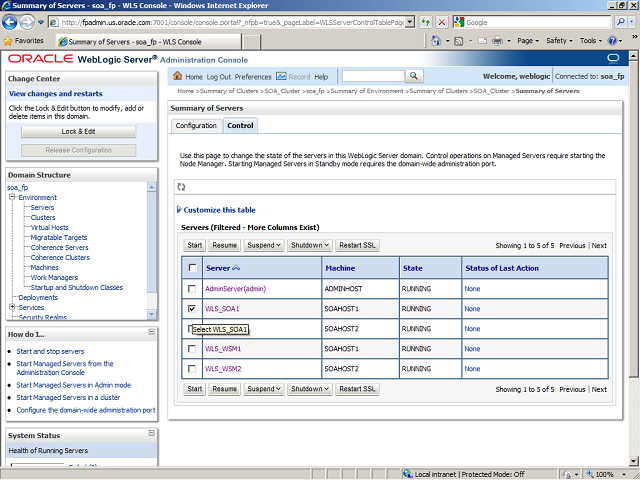Open the browser Safety menu
The height and width of the screenshot is (480, 640).
click(x=559, y=41)
